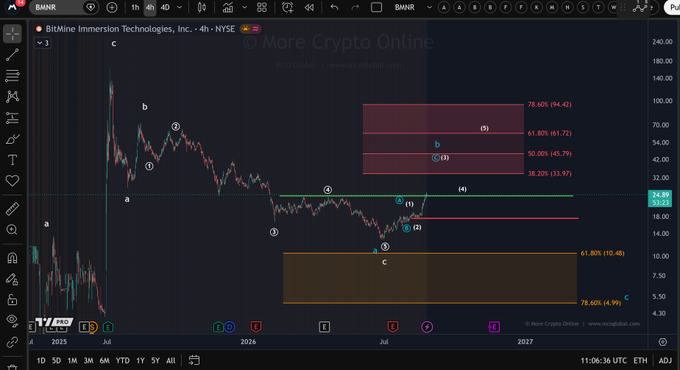Screen dimensions: 680x370
Task: Open the Fibonacci and Gann tools
Action: 12,75
